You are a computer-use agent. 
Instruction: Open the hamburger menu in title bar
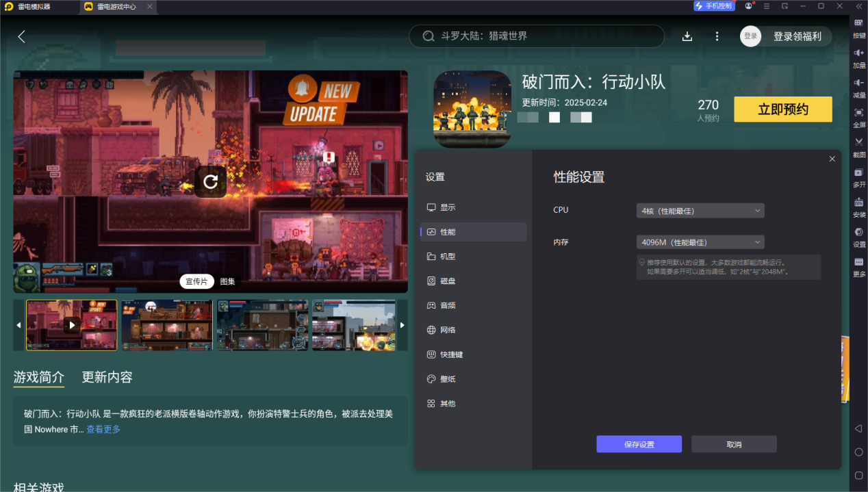coord(767,6)
